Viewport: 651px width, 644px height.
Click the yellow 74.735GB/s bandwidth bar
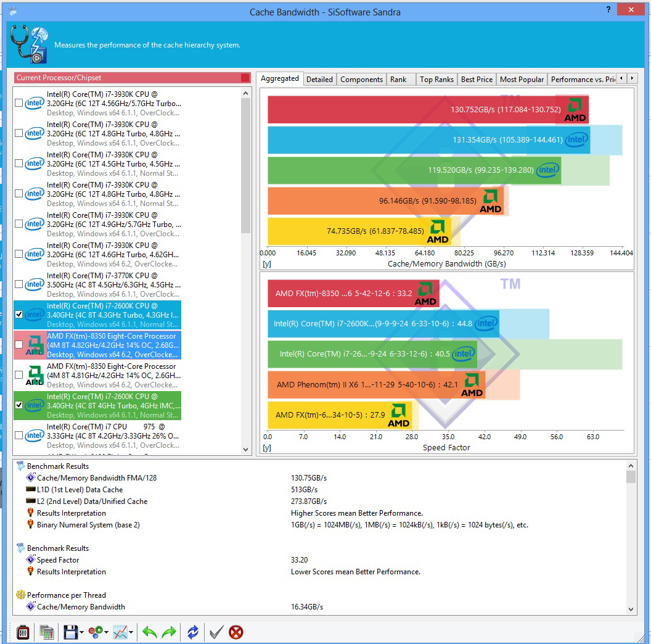[359, 231]
